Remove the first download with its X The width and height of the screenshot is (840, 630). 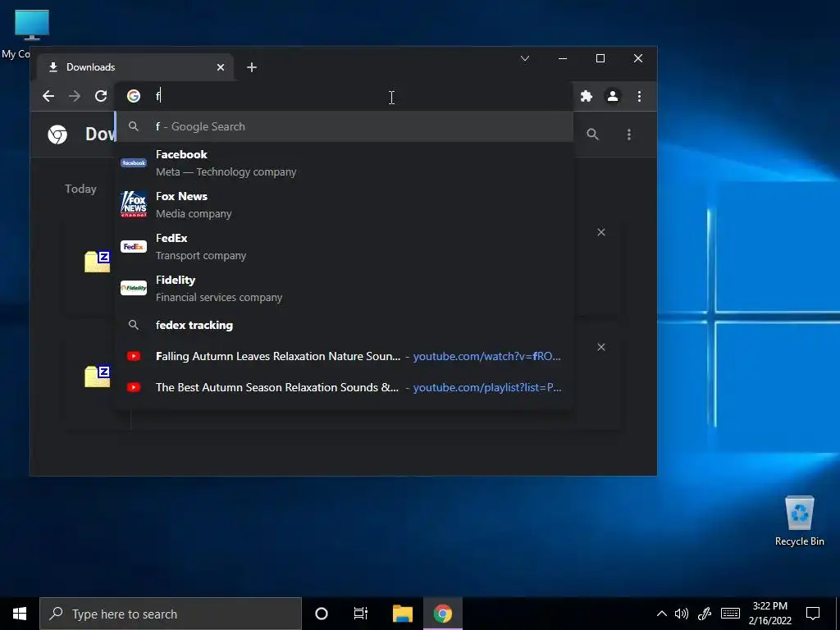click(601, 232)
